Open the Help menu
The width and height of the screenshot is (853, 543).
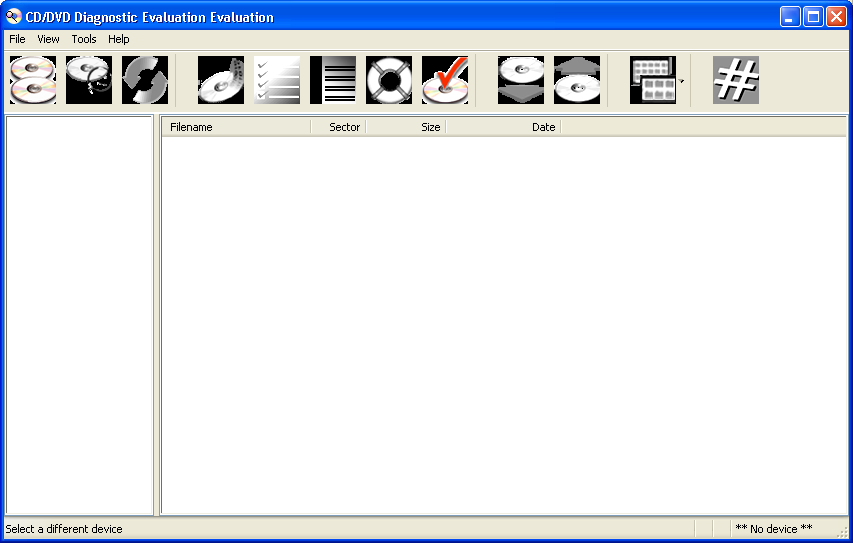point(119,39)
